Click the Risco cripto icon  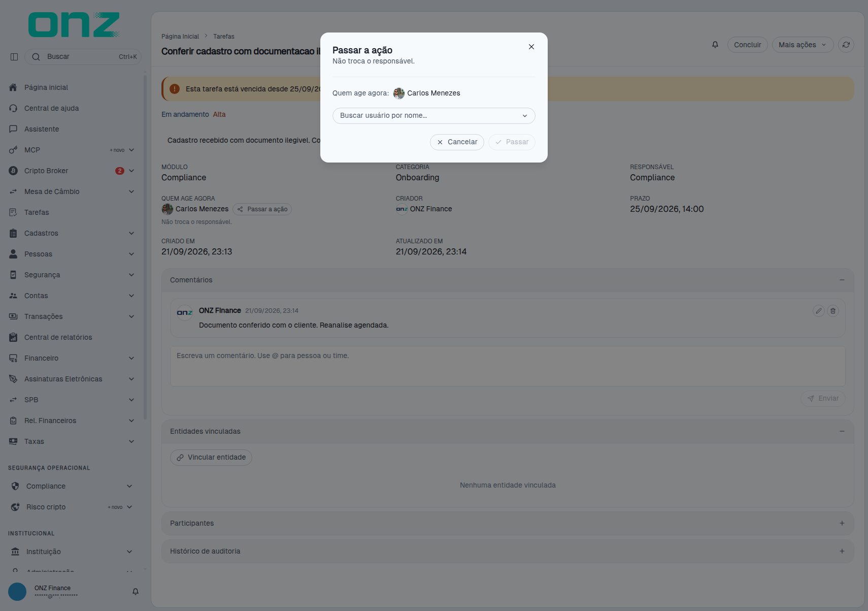15,507
